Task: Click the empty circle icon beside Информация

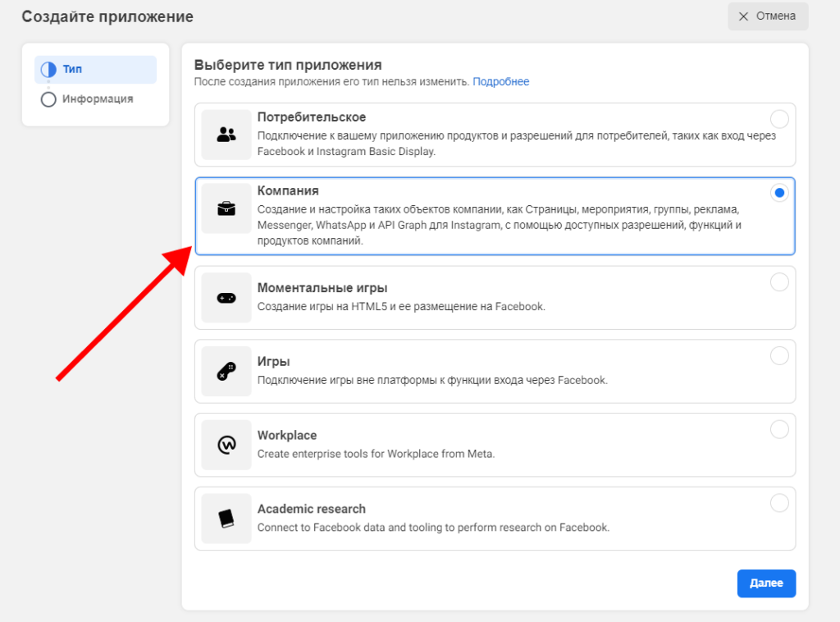Action: 48,99
